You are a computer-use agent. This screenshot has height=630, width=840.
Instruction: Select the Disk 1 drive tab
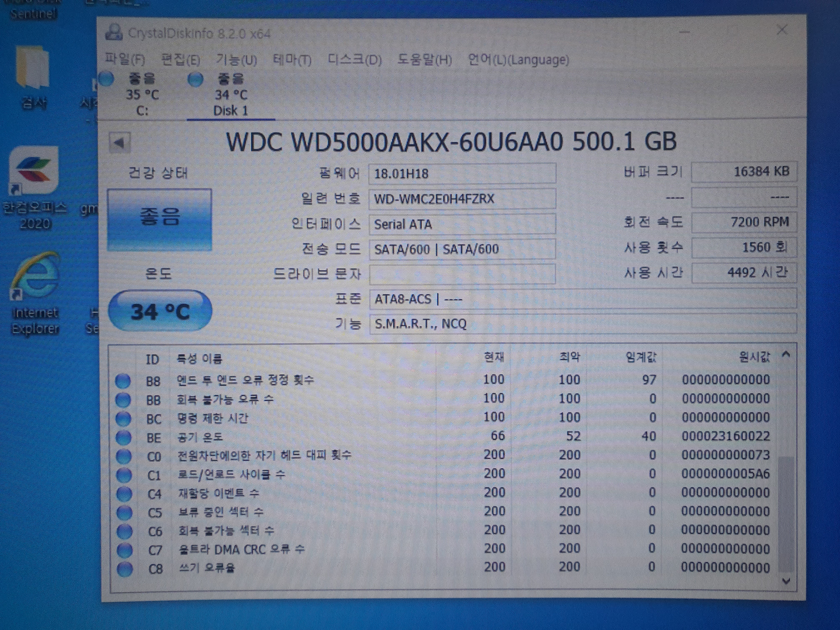click(231, 95)
